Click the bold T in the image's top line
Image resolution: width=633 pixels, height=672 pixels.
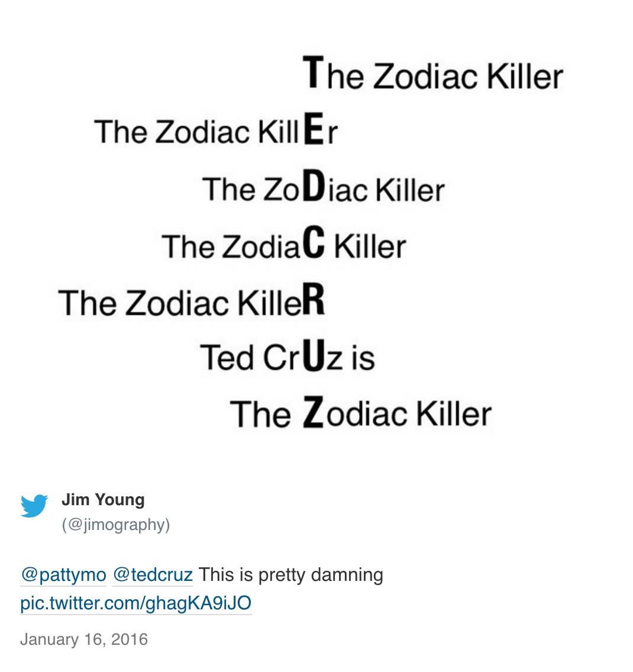pyautogui.click(x=313, y=73)
